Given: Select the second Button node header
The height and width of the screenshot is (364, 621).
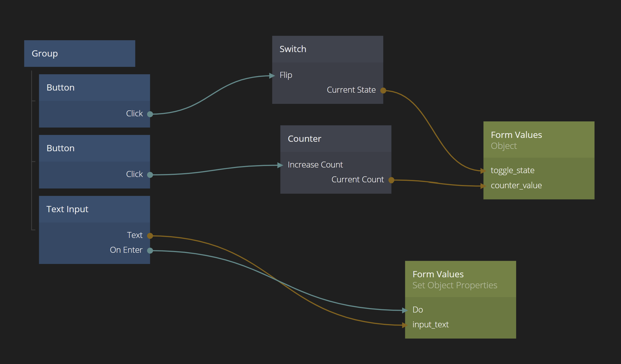Looking at the screenshot, I should tap(94, 148).
